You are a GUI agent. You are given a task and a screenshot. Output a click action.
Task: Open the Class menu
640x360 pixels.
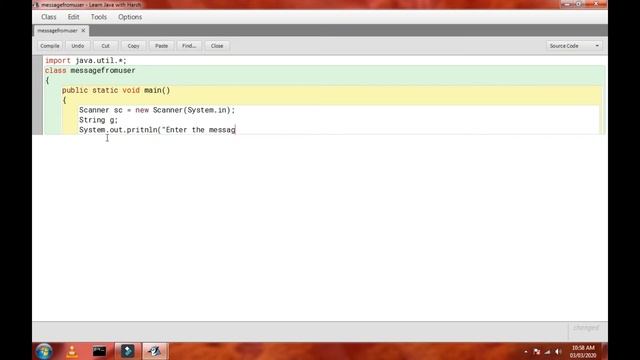pos(49,17)
